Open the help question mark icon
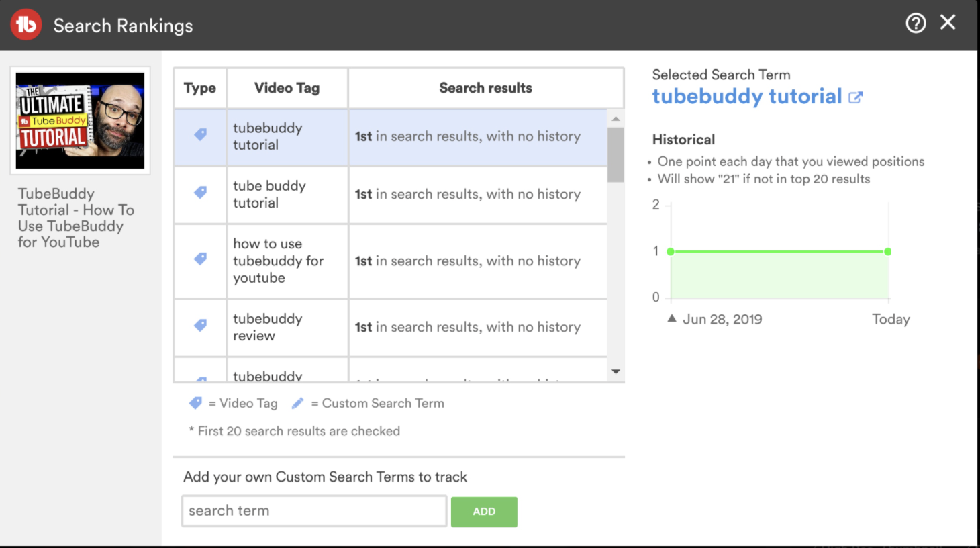The image size is (980, 548). pos(916,24)
